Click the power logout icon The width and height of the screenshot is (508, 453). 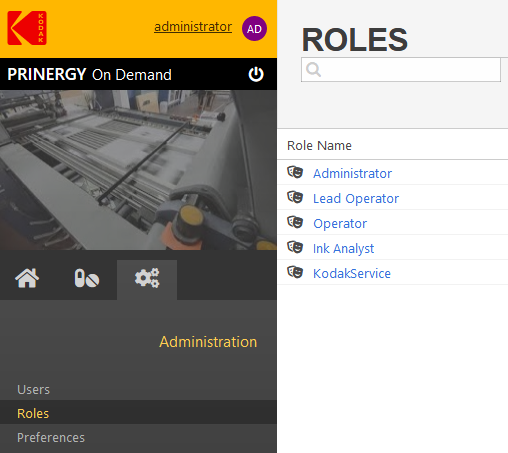pos(256,74)
